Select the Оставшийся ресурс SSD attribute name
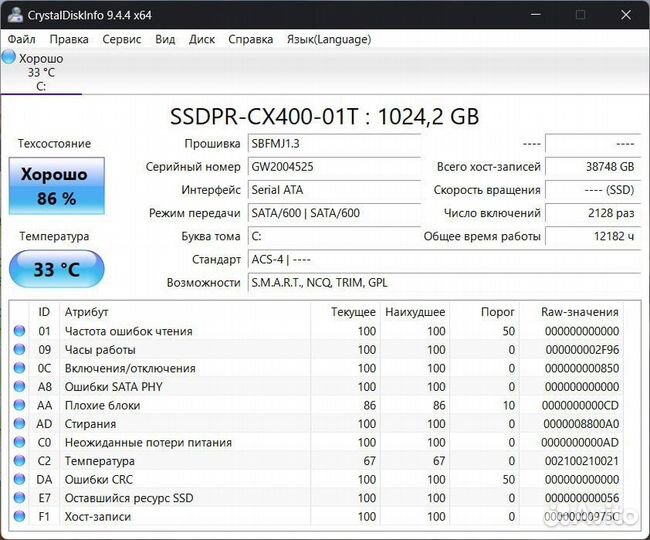 click(129, 498)
